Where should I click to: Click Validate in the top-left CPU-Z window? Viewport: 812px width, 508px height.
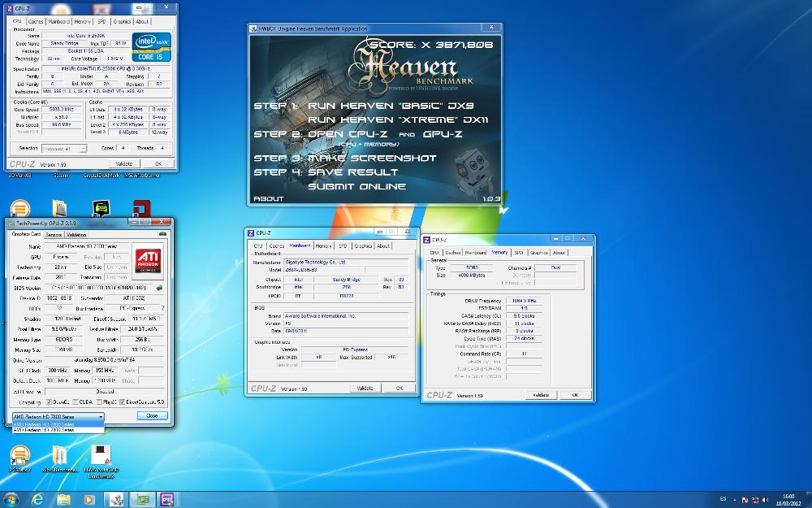tap(123, 164)
